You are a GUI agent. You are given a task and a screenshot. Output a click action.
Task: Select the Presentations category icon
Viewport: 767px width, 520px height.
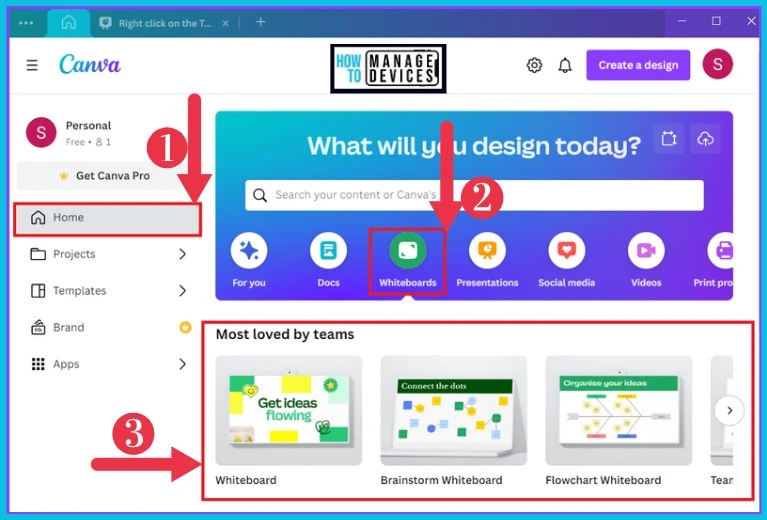click(x=487, y=251)
